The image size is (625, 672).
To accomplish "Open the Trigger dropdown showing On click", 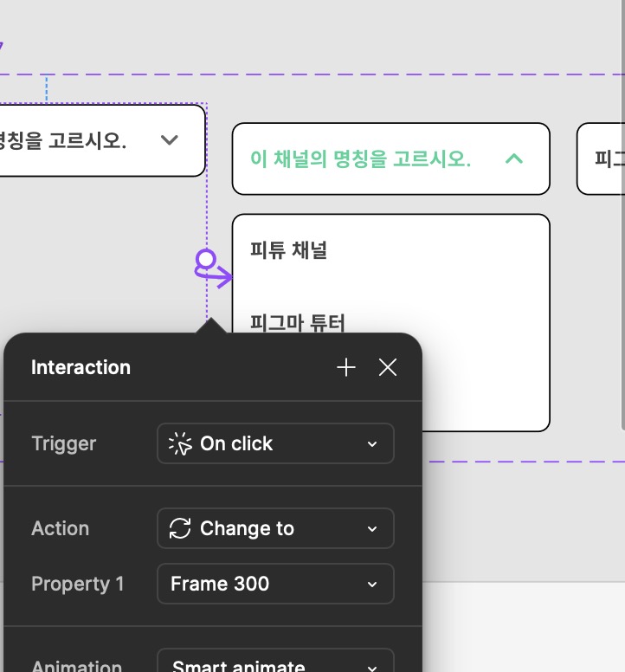I will (x=275, y=443).
